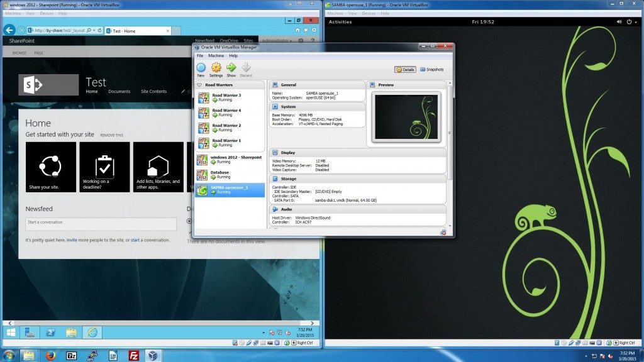
Task: Click the IE Favorites star icon
Action: [x=306, y=30]
